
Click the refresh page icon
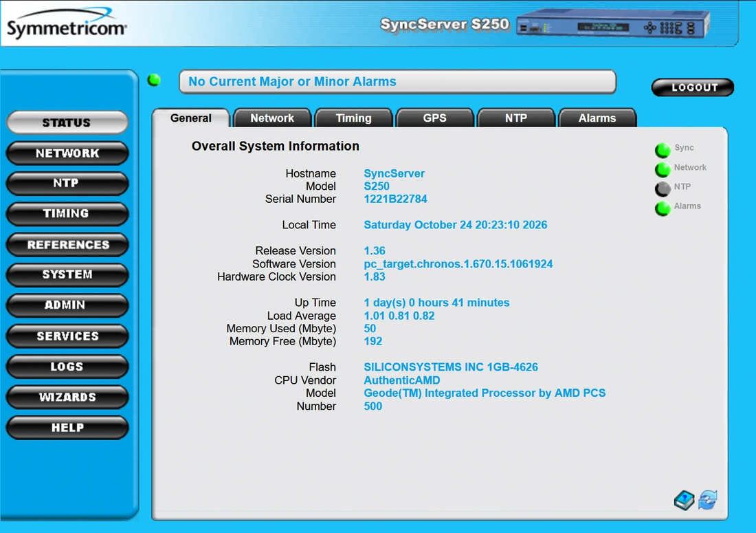click(708, 500)
